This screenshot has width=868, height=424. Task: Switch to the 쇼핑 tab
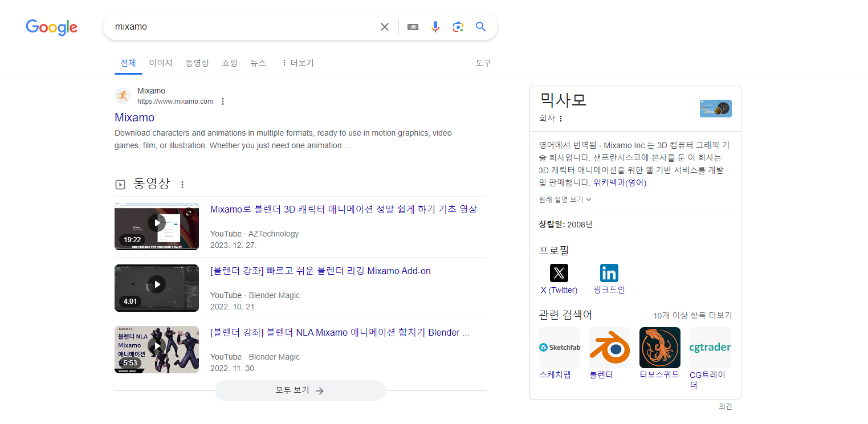[x=230, y=63]
